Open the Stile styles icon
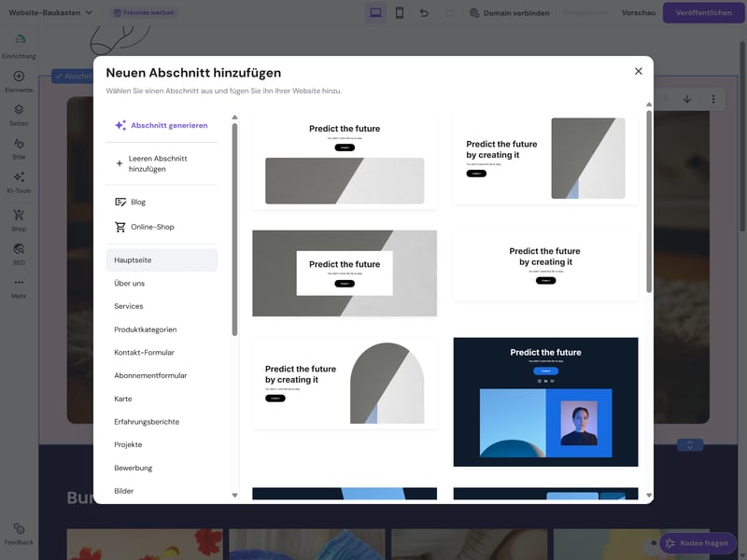The image size is (747, 560). 19,148
